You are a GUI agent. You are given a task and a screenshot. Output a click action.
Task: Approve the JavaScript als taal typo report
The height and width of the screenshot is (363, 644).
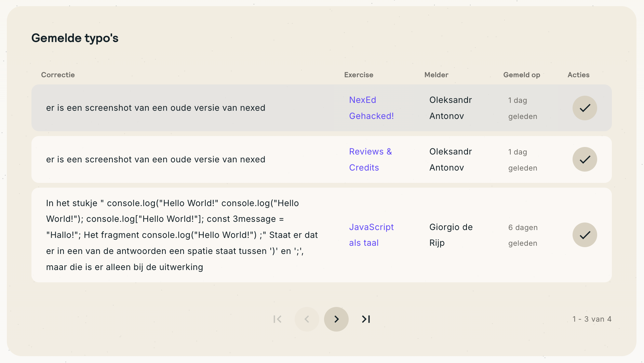coord(585,235)
